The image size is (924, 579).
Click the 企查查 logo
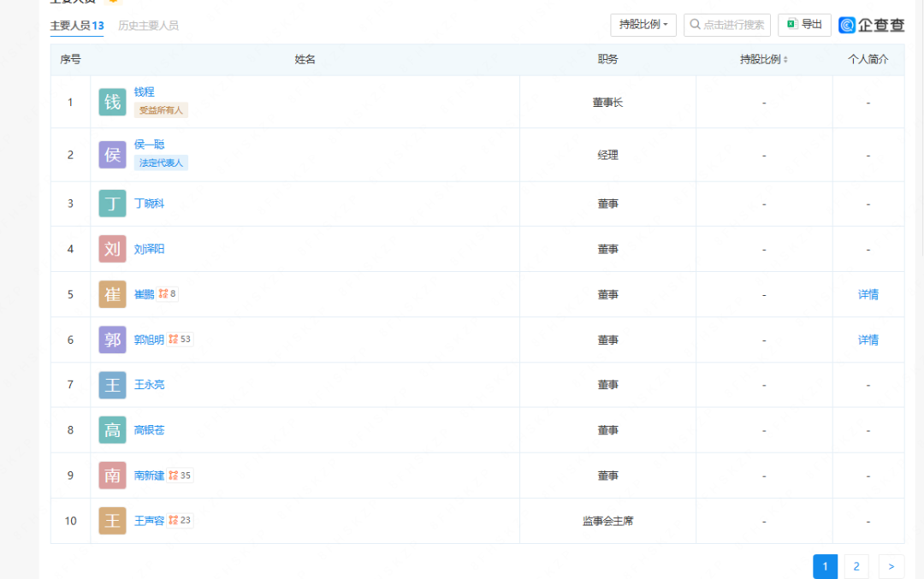pyautogui.click(x=871, y=26)
